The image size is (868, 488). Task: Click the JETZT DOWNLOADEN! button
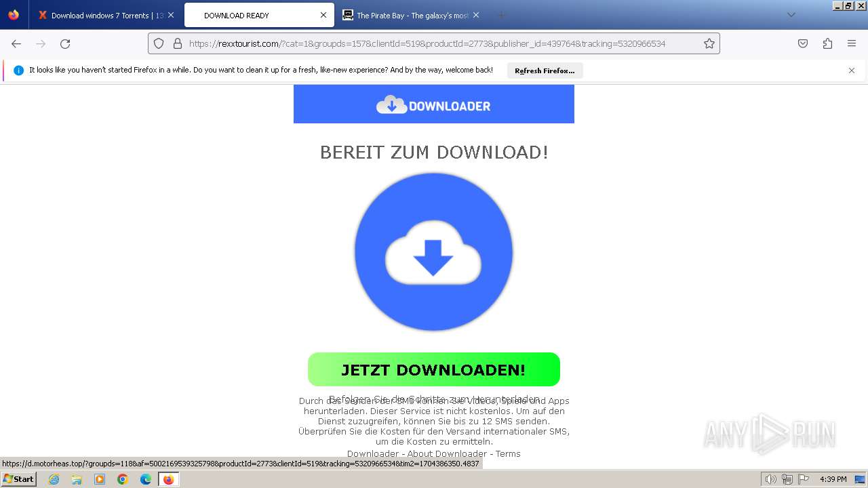pyautogui.click(x=434, y=369)
